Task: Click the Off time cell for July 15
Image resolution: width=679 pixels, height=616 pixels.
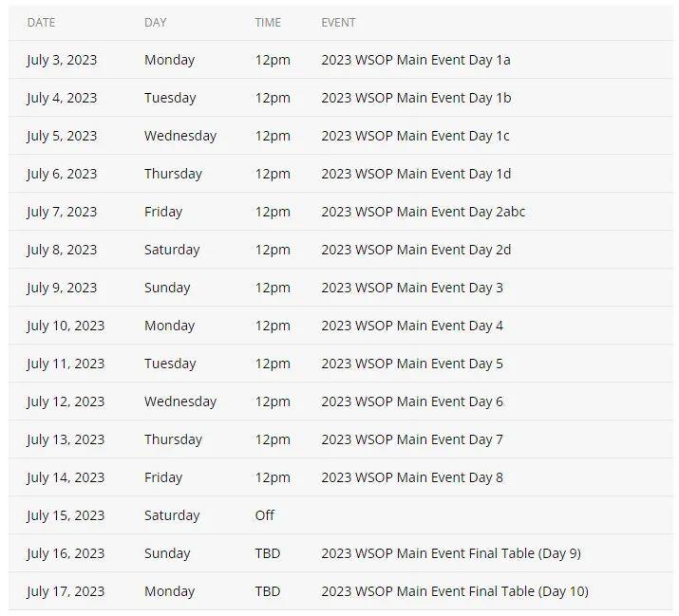Action: click(x=265, y=515)
